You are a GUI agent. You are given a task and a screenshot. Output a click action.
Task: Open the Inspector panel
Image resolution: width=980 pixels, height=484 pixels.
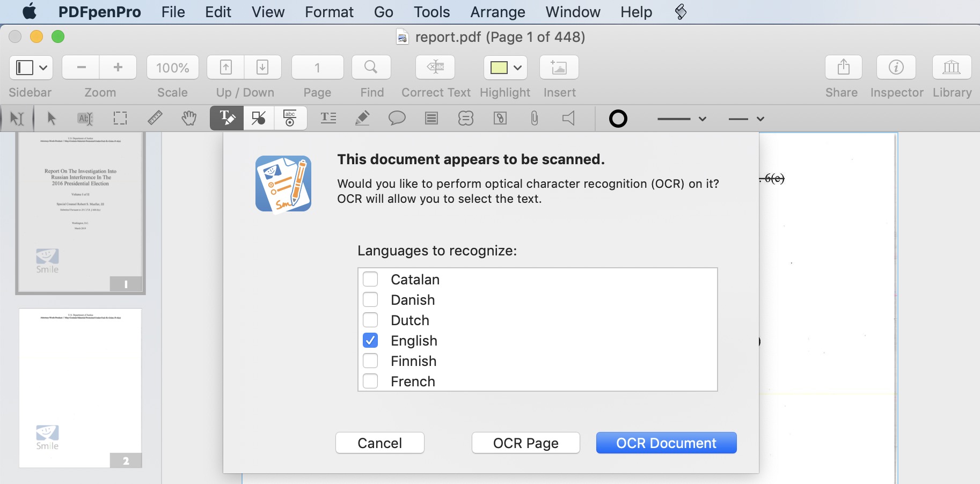[x=896, y=67]
